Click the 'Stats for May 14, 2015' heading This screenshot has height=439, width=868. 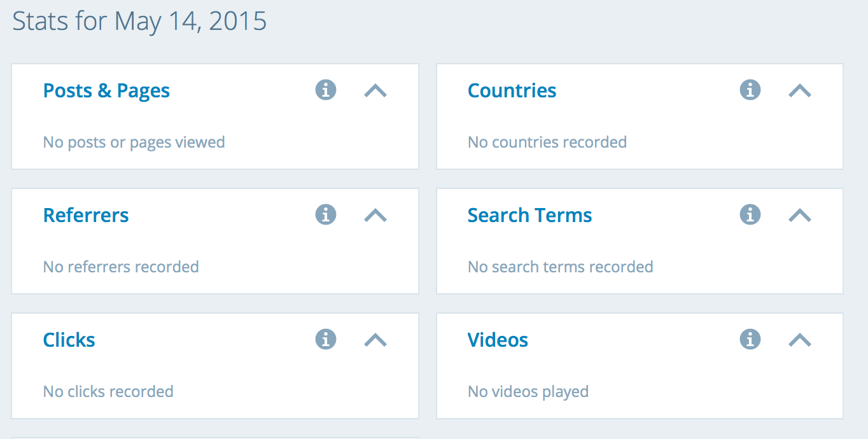click(x=139, y=22)
